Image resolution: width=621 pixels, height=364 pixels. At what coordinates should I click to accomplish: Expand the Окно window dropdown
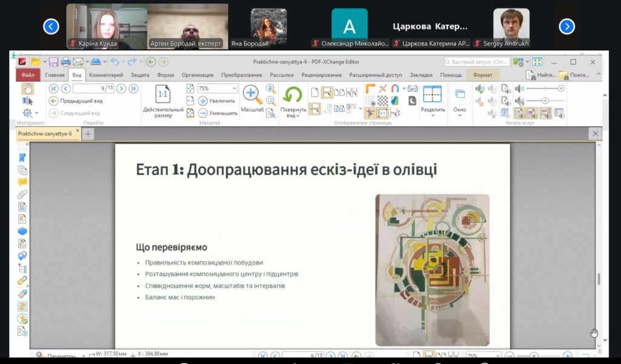(x=460, y=115)
